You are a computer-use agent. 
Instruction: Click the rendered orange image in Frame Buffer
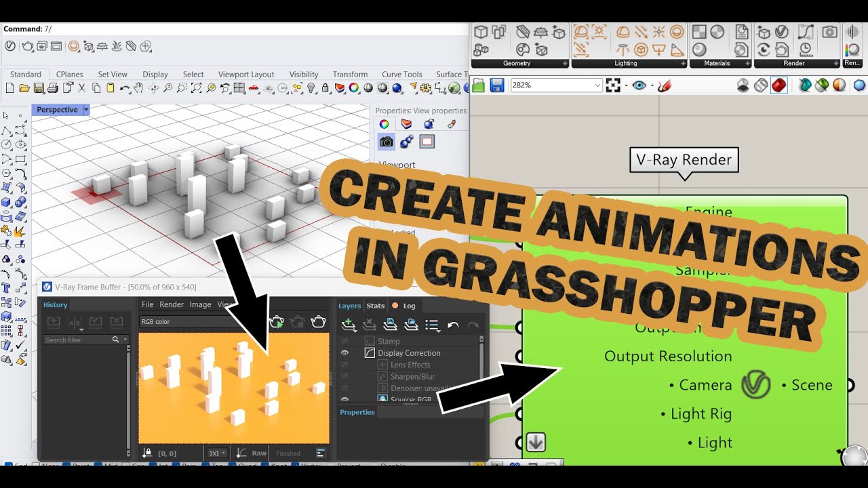234,388
